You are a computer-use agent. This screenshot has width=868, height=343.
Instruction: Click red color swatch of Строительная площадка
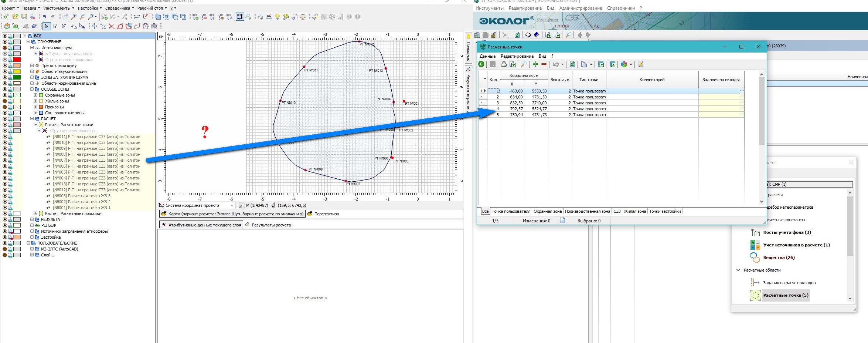17,60
